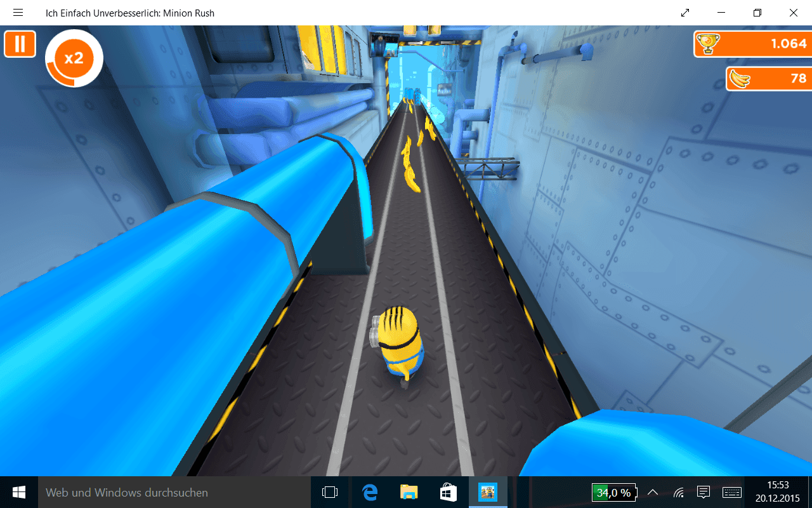Click the 15:53 clock and date

point(778,492)
